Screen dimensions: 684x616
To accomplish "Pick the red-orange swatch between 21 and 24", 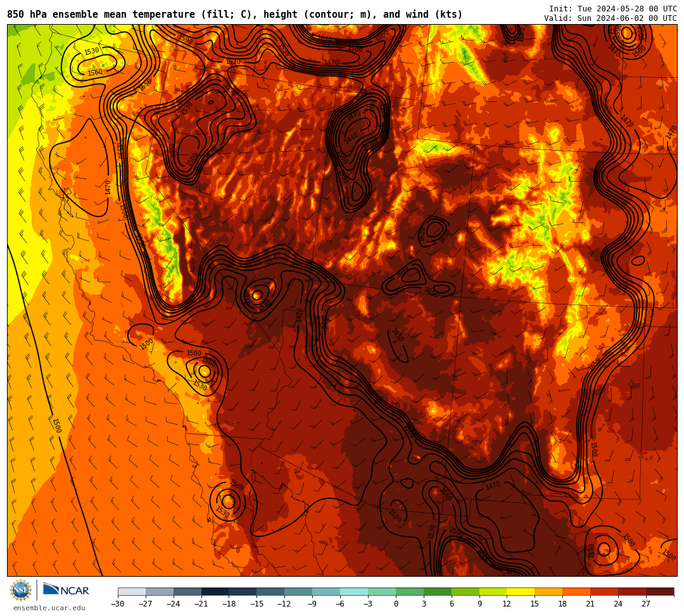I will coord(605,591).
